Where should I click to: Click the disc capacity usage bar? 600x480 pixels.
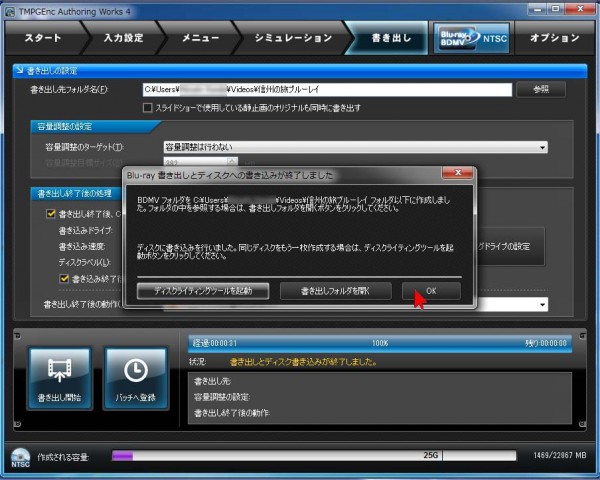pyautogui.click(x=314, y=456)
